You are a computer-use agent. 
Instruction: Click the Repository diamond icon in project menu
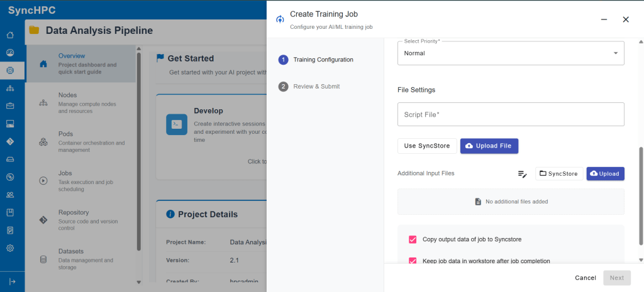pyautogui.click(x=43, y=220)
